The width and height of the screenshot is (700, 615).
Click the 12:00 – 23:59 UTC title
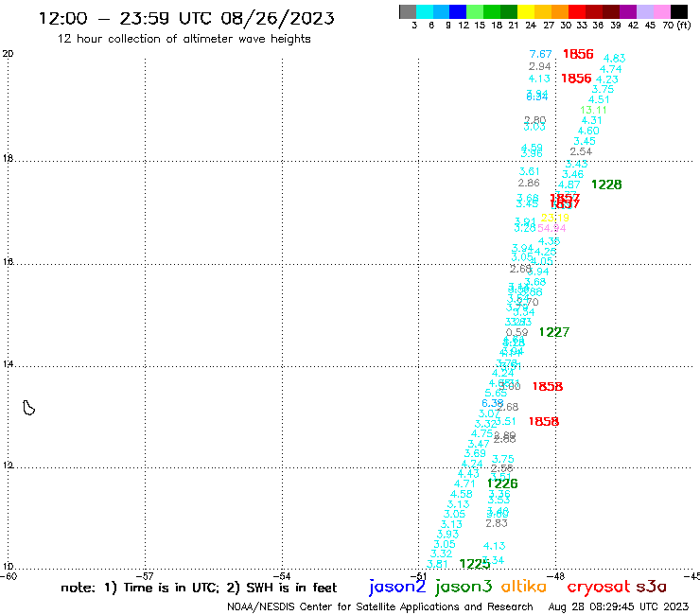(x=186, y=18)
